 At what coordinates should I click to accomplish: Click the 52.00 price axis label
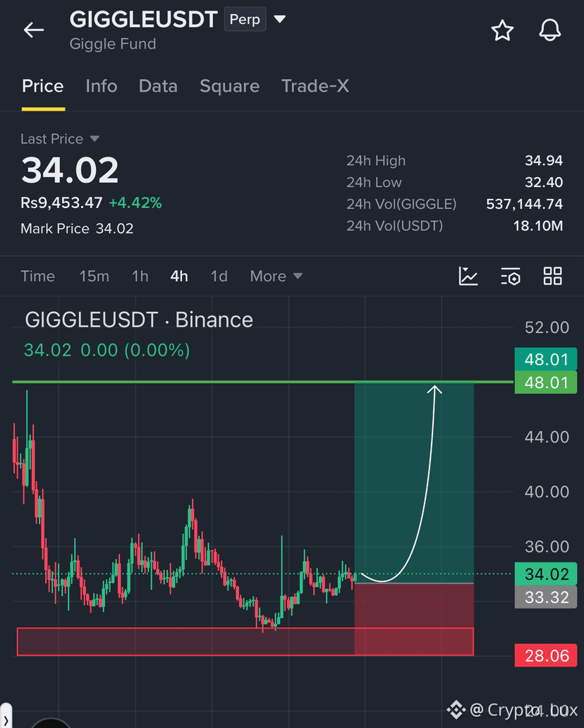coord(547,328)
